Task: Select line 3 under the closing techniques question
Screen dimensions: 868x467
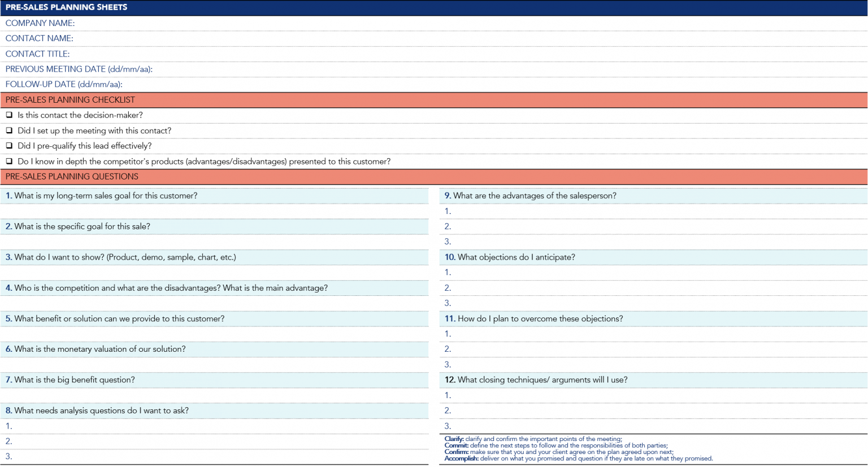Action: click(653, 426)
